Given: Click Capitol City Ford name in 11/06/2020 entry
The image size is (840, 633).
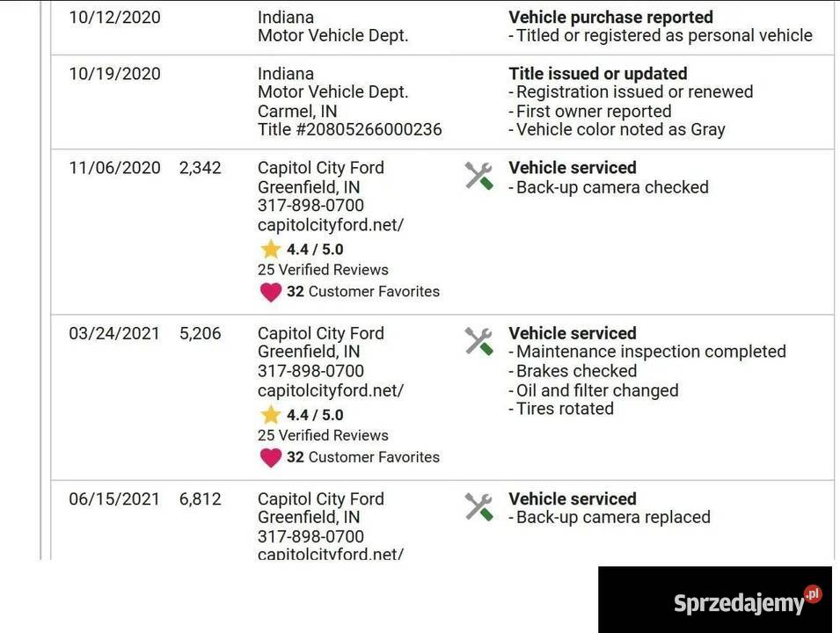Looking at the screenshot, I should click(320, 168).
